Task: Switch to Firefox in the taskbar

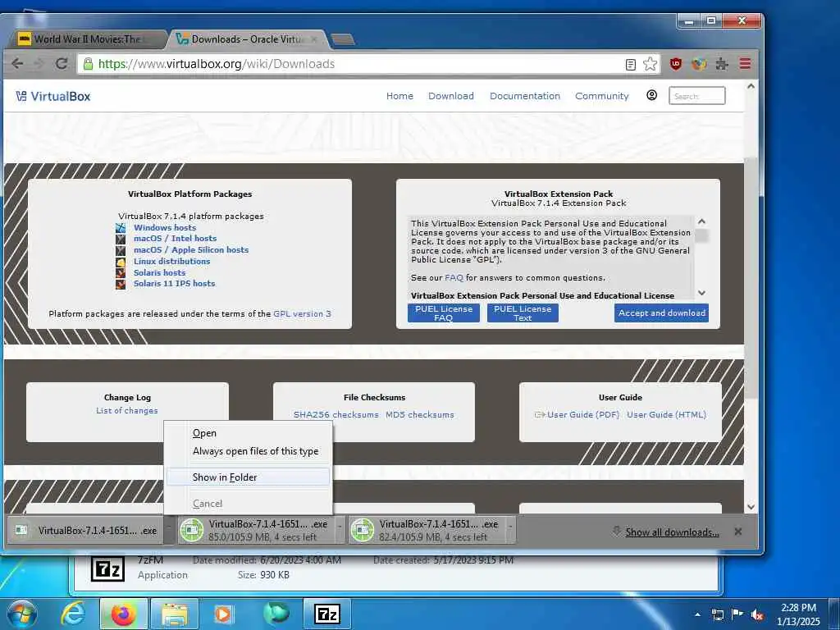Action: coord(124,614)
